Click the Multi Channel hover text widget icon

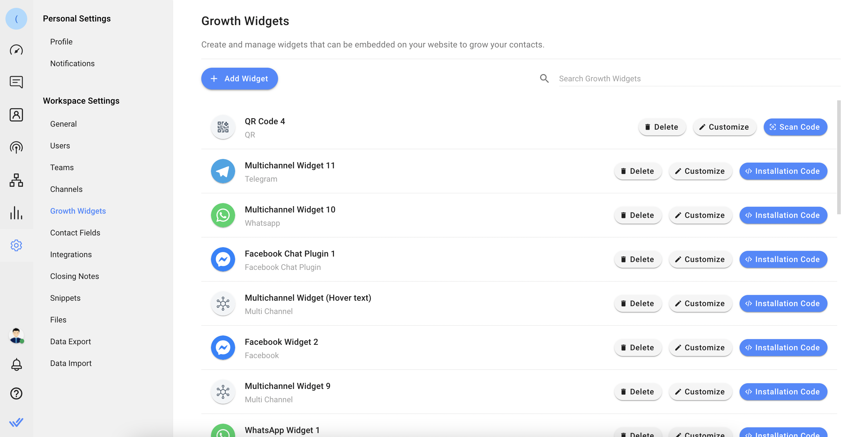tap(223, 303)
